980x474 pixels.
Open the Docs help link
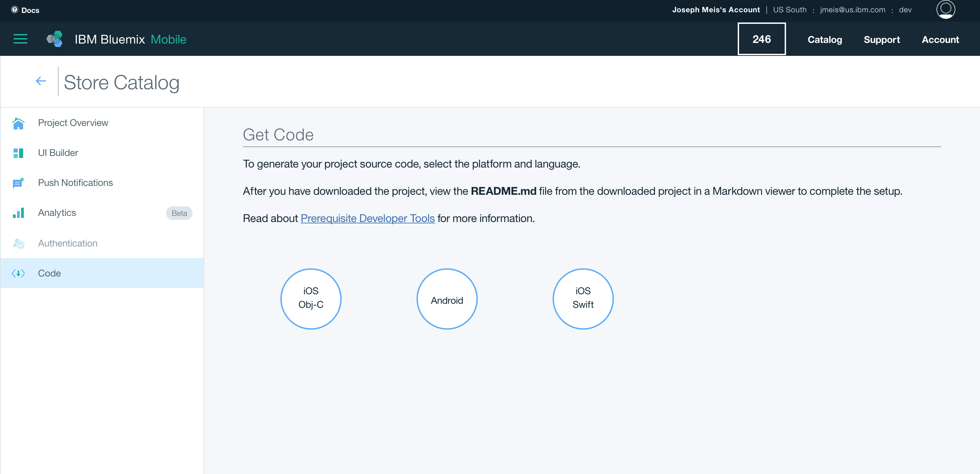tap(26, 10)
